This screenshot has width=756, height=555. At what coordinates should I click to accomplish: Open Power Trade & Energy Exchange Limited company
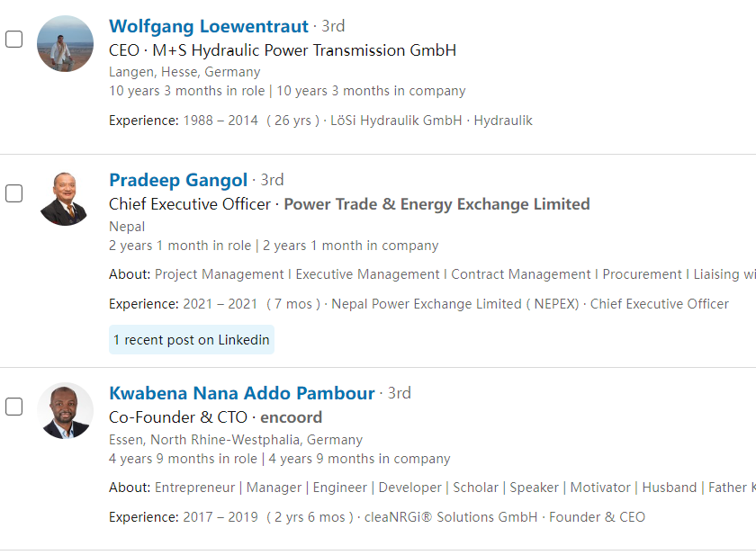[x=436, y=204]
